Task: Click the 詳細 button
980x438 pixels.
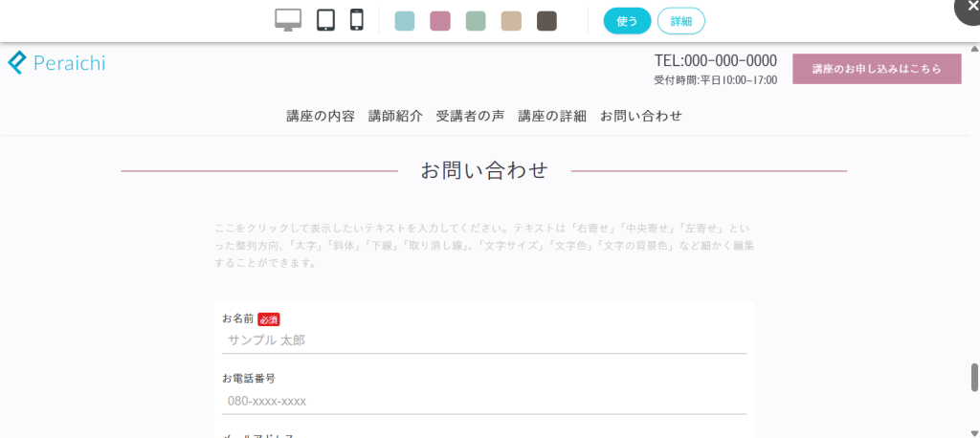Action: point(681,21)
